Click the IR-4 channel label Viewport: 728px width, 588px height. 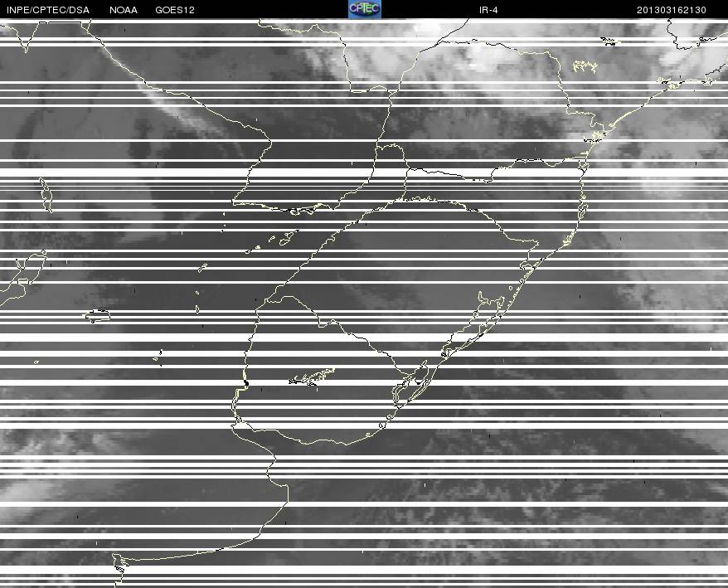(488, 10)
